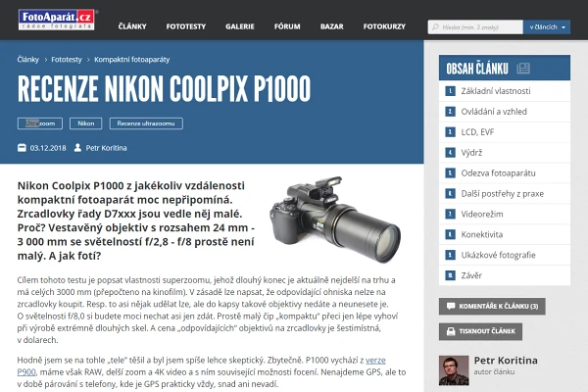Click number icon beside Videorežim

450,215
